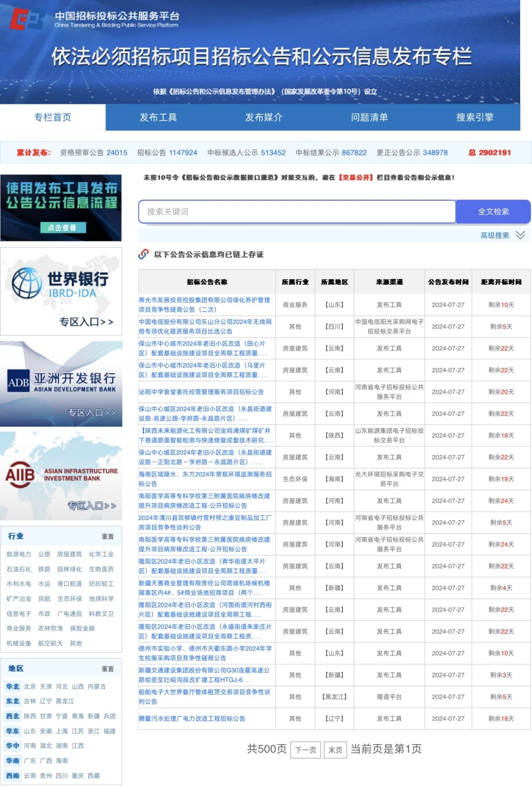Open the 问题清单 tab
Screen dimensions: 532x787
(369, 117)
